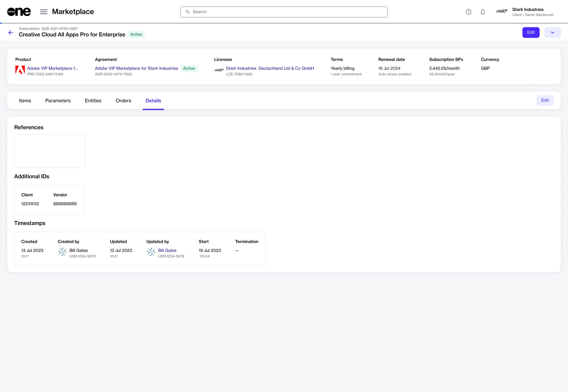568x392 pixels.
Task: Click the back arrow icon
Action: [11, 33]
